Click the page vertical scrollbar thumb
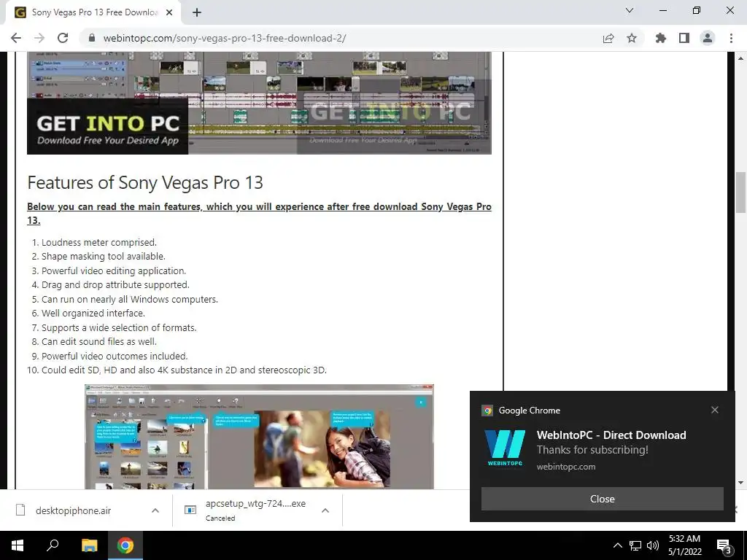The height and width of the screenshot is (560, 747). pos(740,192)
